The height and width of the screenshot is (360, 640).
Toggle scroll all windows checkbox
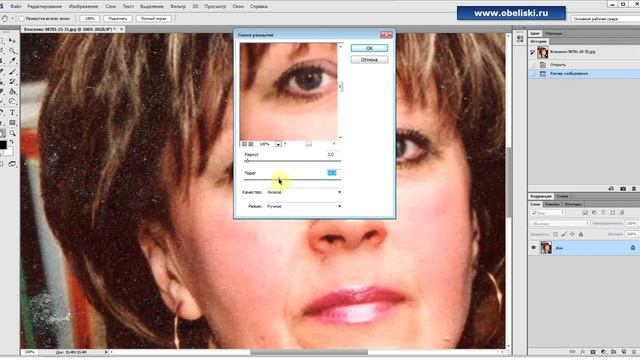click(x=22, y=19)
